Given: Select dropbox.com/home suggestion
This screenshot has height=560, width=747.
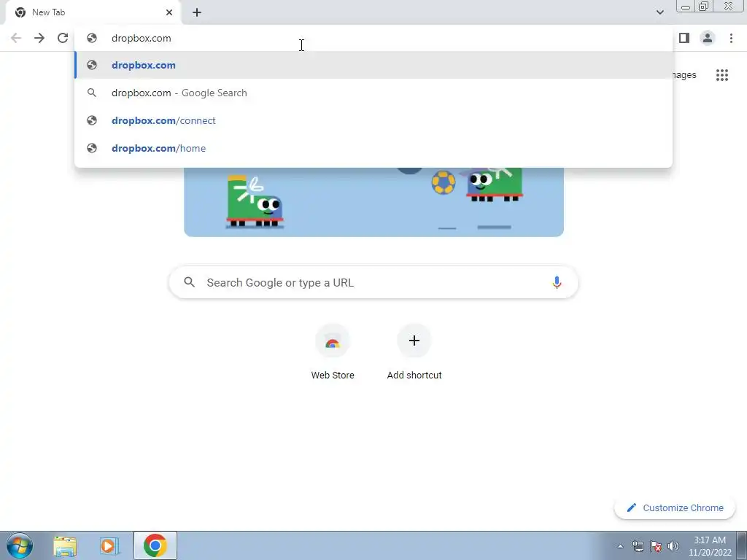Looking at the screenshot, I should [373, 148].
